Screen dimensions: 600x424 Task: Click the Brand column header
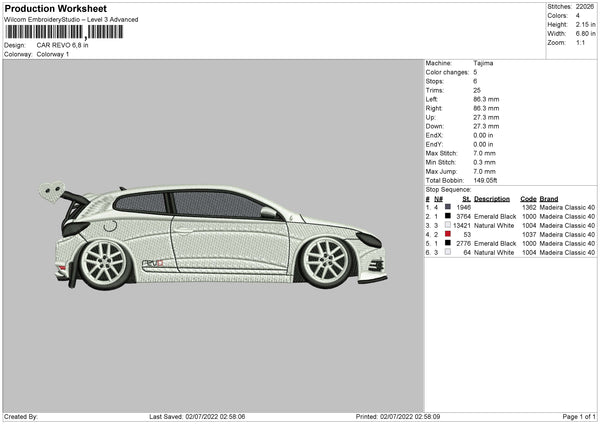(551, 198)
